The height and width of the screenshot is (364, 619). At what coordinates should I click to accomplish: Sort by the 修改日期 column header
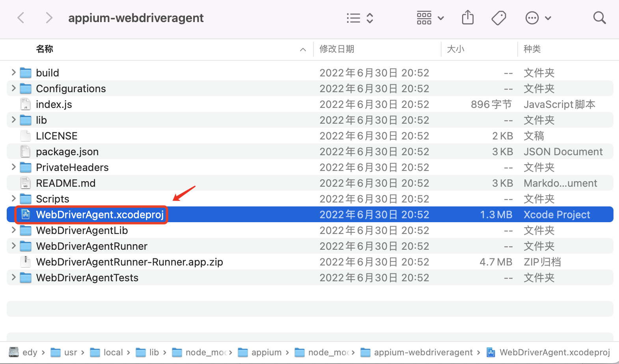(x=337, y=49)
